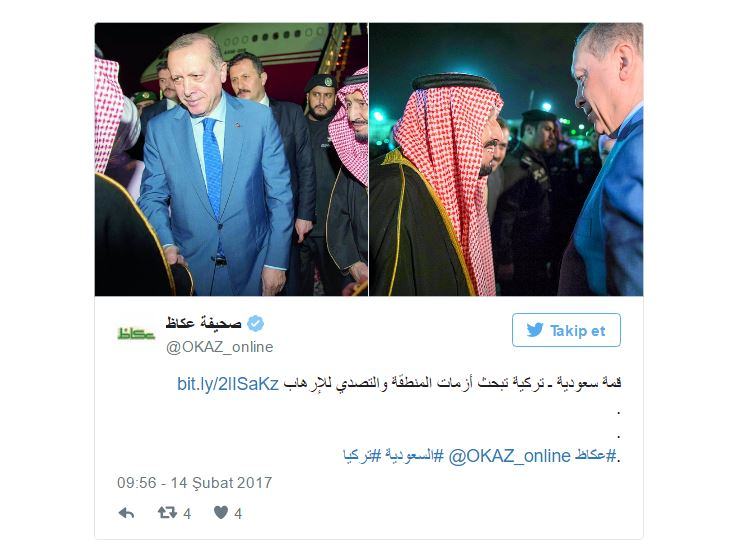Open the bit.ly/2lISaKz link

pos(228,384)
